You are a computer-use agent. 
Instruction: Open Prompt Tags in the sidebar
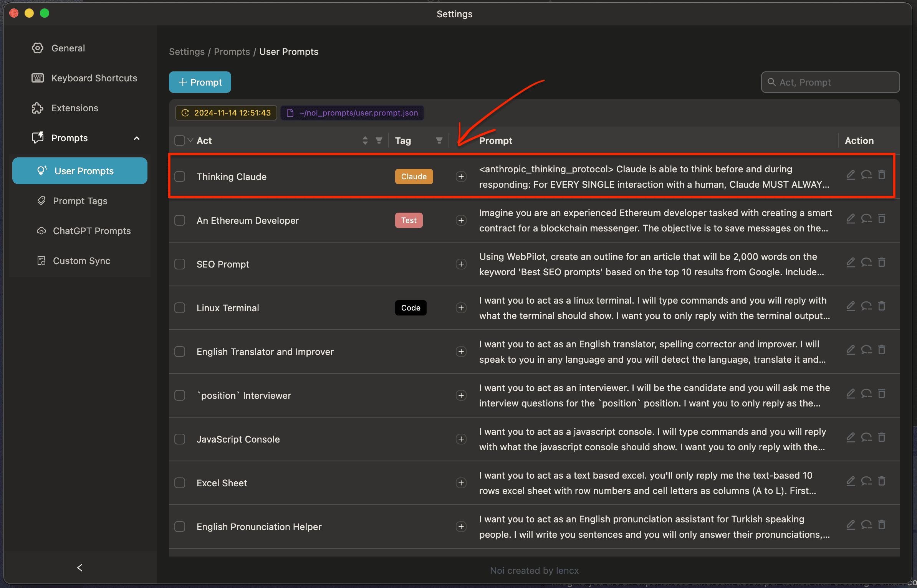tap(80, 201)
